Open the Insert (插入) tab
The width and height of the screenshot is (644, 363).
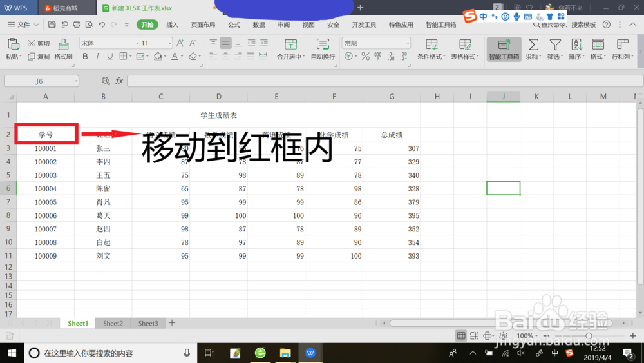point(172,25)
